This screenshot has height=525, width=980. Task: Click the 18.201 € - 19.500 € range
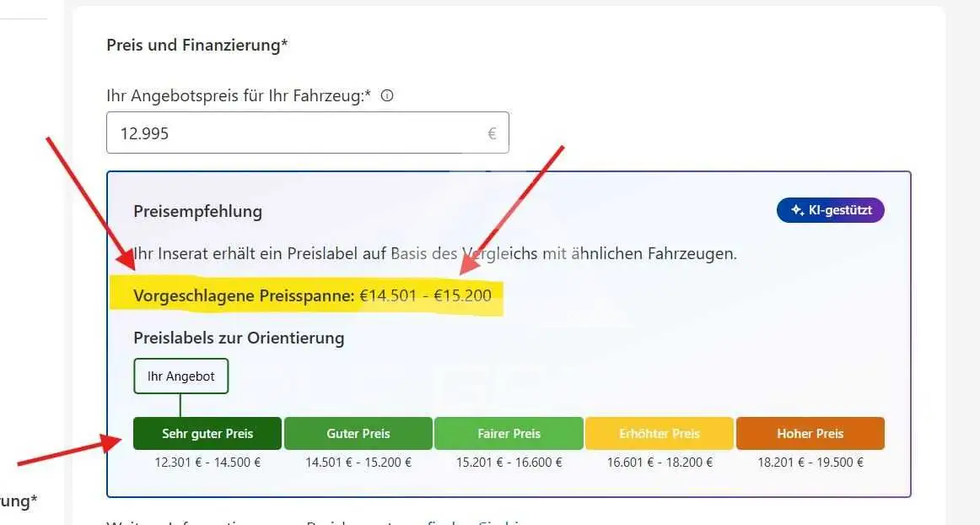pyautogui.click(x=810, y=463)
